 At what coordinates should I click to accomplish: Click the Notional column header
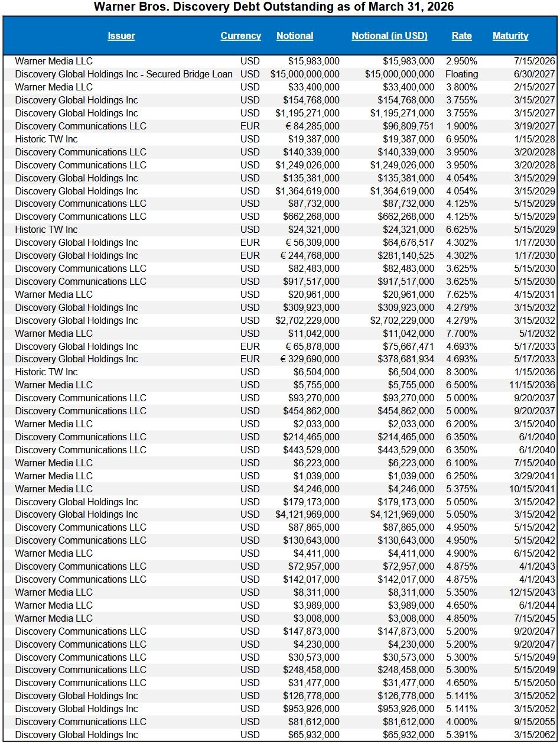(295, 35)
